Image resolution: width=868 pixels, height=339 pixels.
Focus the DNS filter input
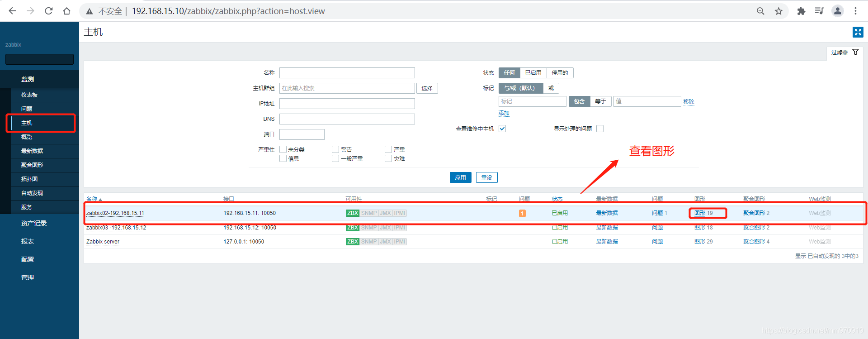click(x=347, y=119)
